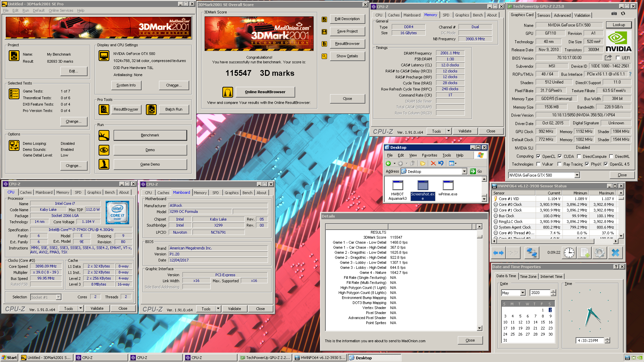
Task: Open HWiNFO sensor settings gear
Action: click(600, 253)
